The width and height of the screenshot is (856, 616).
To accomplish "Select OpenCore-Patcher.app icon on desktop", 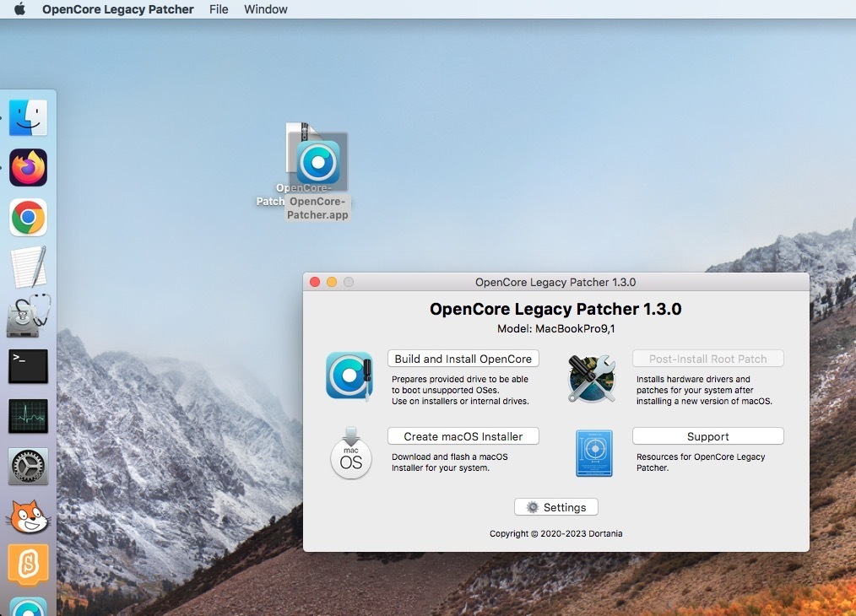I will click(x=318, y=163).
